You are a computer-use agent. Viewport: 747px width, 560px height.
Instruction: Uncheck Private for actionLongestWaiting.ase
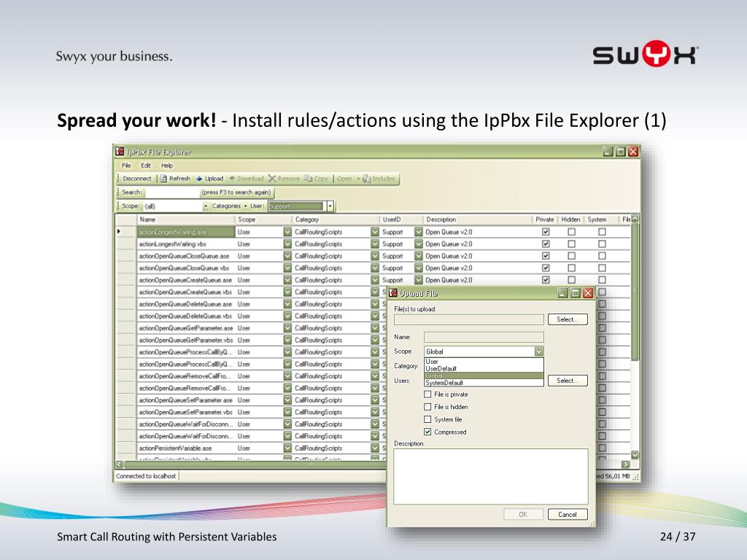point(546,232)
